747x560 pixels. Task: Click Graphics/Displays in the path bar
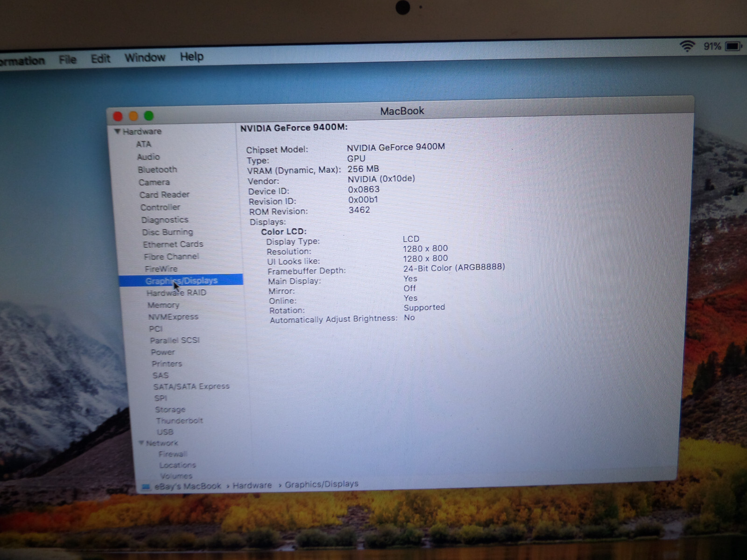coord(322,484)
